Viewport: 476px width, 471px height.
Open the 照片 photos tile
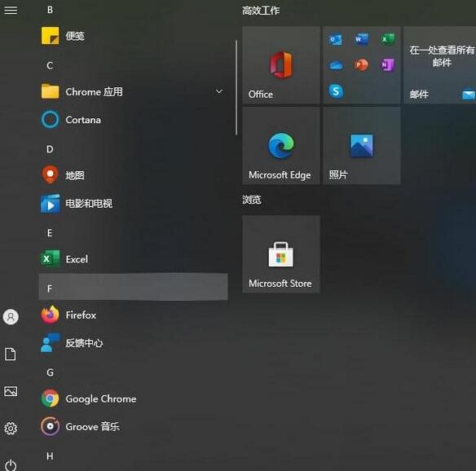pos(362,145)
